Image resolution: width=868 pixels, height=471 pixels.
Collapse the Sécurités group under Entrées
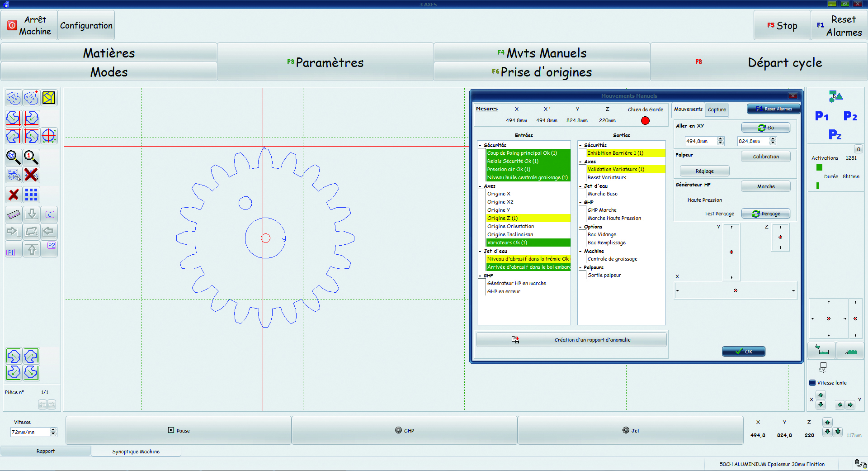tap(480, 145)
